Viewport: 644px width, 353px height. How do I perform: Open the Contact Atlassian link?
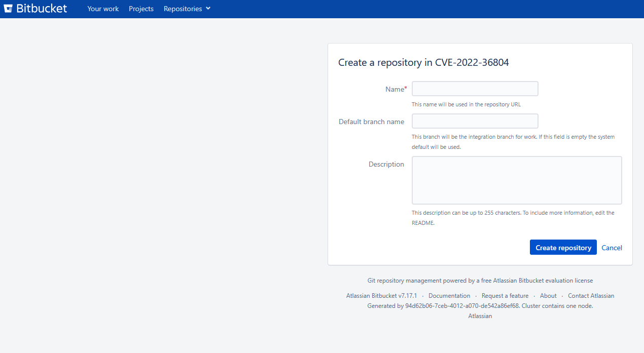pyautogui.click(x=591, y=296)
